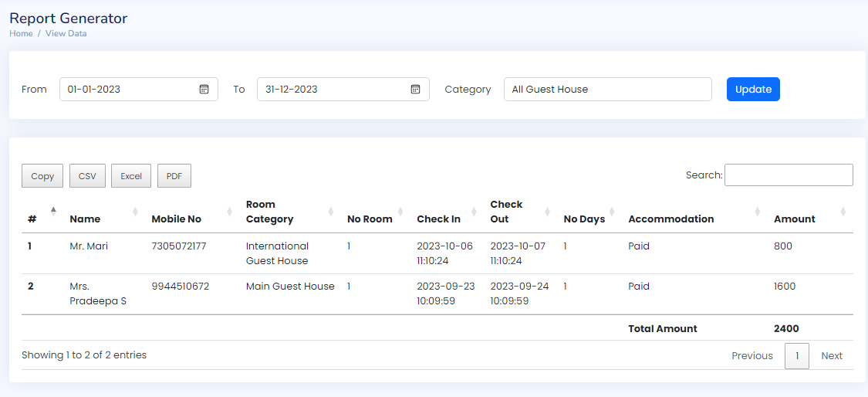Open the Category All Guest House dropdown
Viewport: 868px width, 397px height.
(607, 90)
